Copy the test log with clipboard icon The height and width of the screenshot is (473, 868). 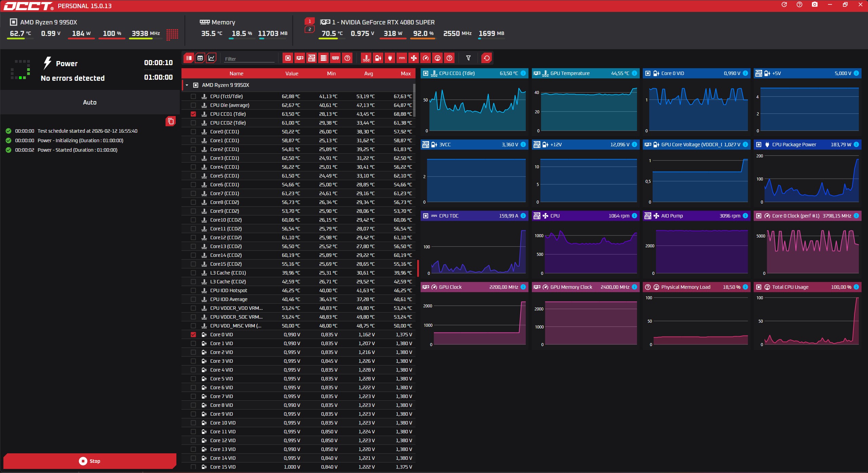[171, 121]
